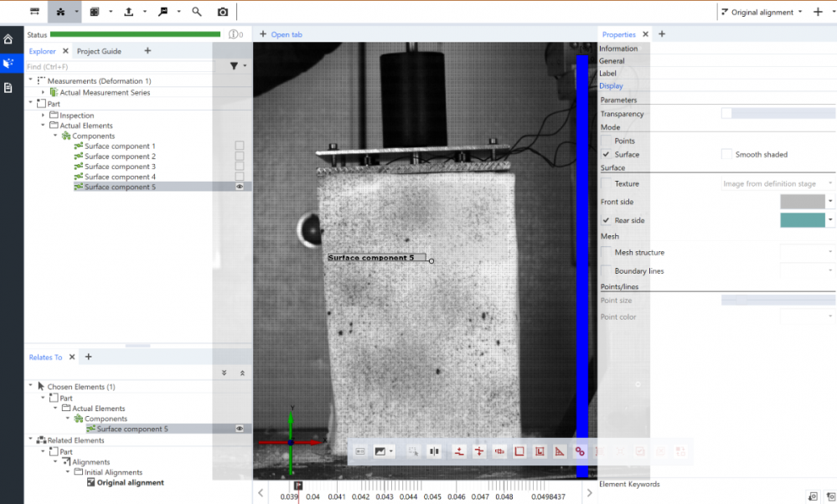The width and height of the screenshot is (837, 504).
Task: Open the explorer filter dropdown
Action: (238, 65)
